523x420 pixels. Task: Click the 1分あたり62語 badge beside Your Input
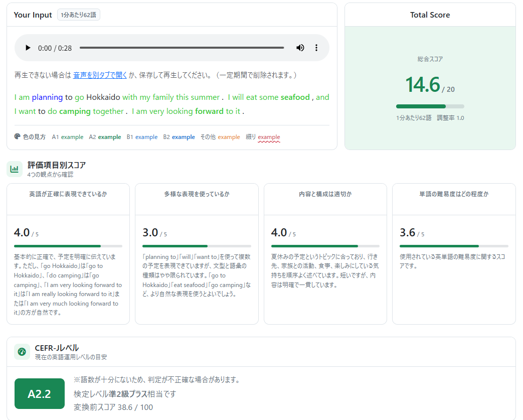pyautogui.click(x=78, y=15)
